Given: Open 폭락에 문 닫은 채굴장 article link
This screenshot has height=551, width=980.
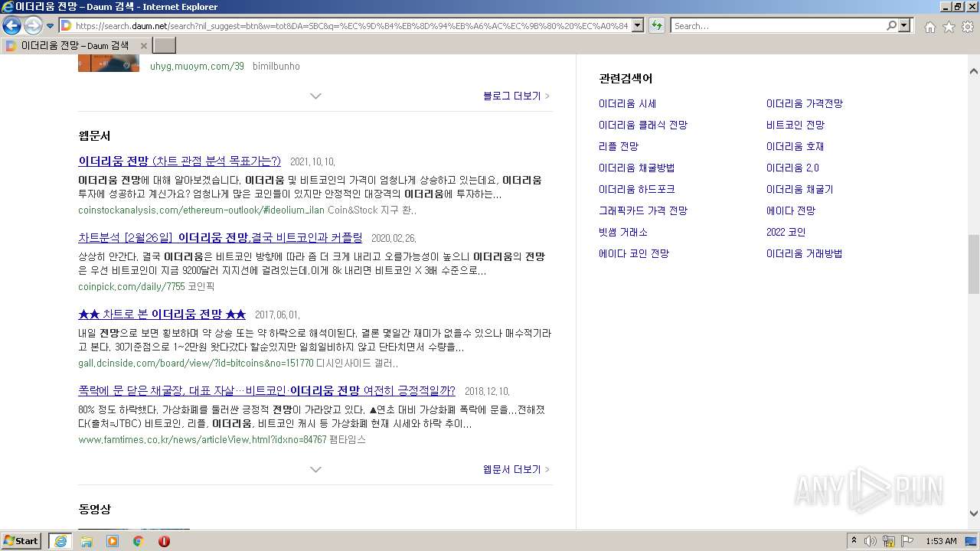Looking at the screenshot, I should pos(266,390).
